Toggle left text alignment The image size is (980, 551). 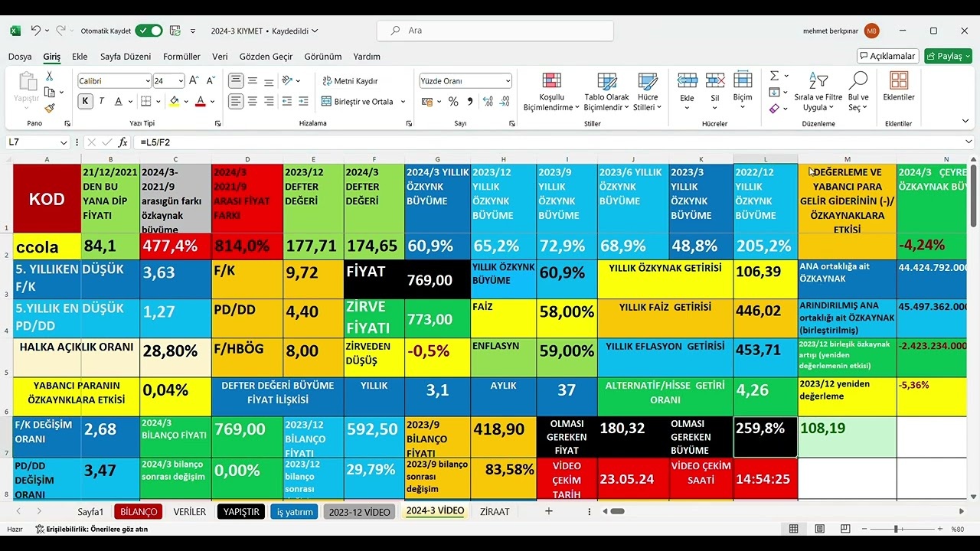236,101
